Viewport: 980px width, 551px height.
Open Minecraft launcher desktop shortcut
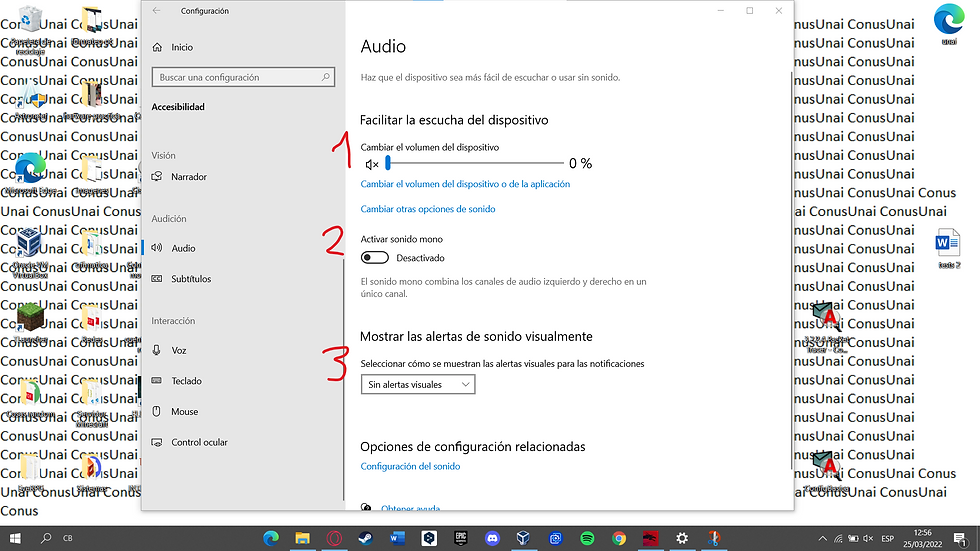tap(30, 322)
